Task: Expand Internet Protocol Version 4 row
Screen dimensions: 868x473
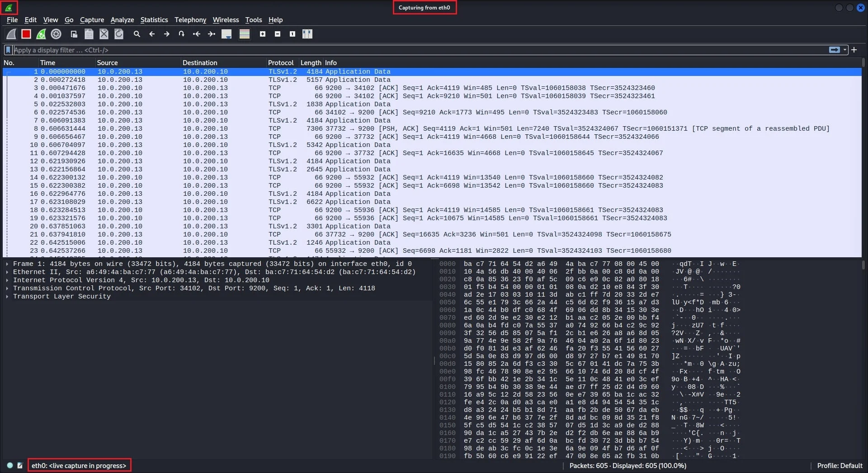Action: 7,280
